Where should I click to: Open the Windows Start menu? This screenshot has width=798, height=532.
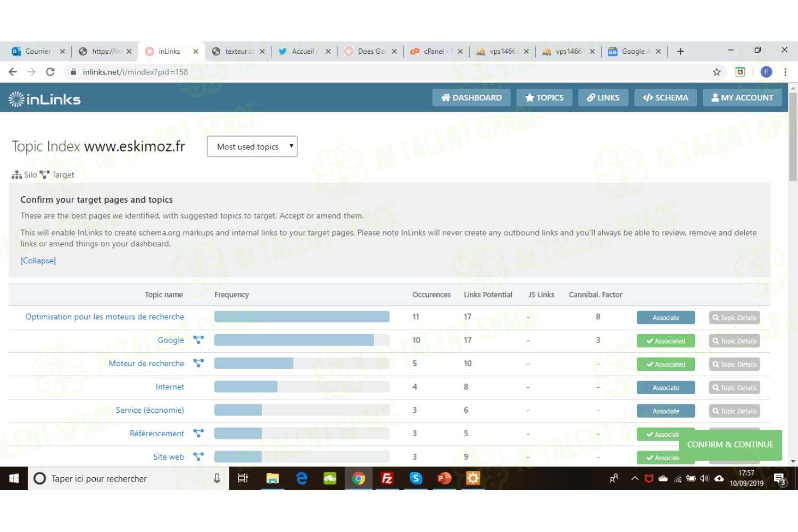(14, 478)
